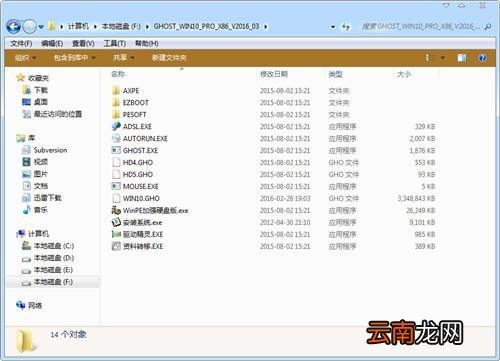The width and height of the screenshot is (500, 361).
Task: Open the 图片 library
Action: click(35, 174)
